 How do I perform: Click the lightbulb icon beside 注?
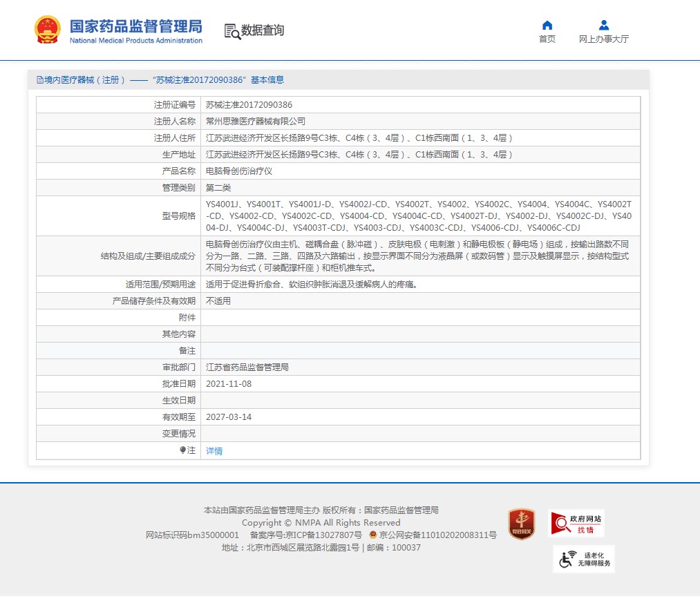pyautogui.click(x=182, y=450)
